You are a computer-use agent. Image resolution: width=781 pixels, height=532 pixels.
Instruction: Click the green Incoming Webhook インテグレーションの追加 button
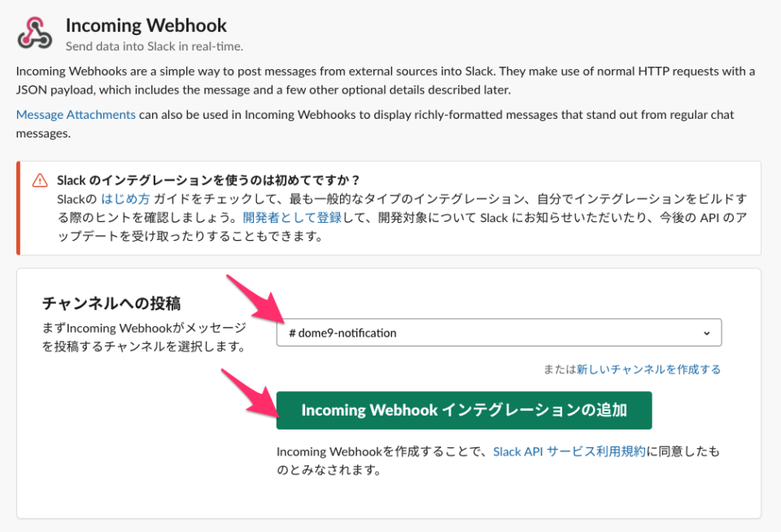[x=464, y=410]
